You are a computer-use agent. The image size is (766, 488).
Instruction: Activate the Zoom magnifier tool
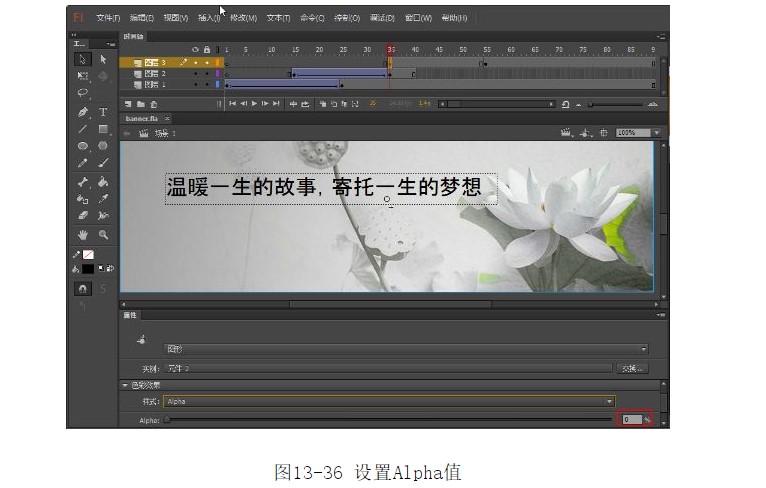point(103,236)
